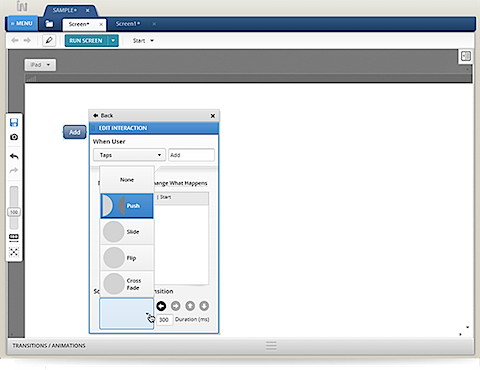Click the forward navigation arrow in toolbar
This screenshot has width=480, height=370.
27,40
